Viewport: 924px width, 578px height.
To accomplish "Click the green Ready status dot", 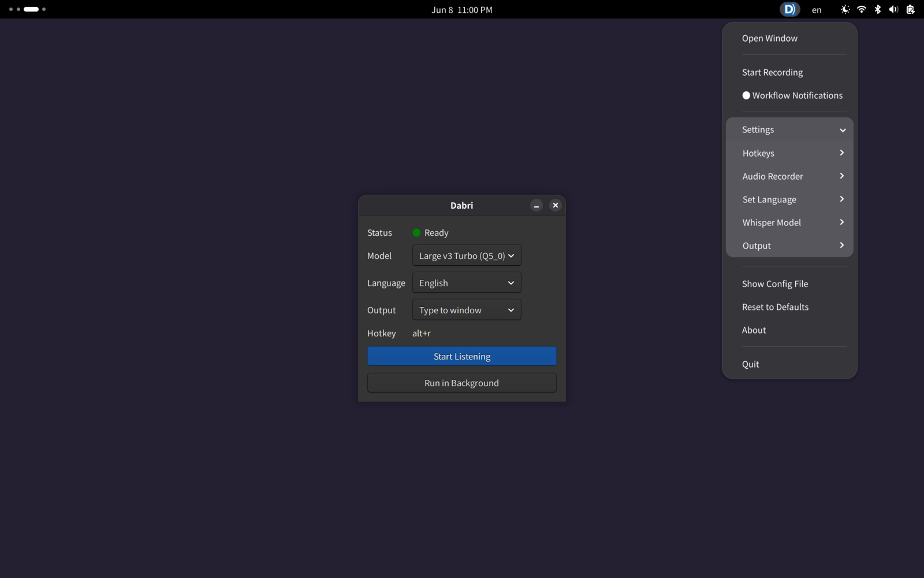I will tap(416, 233).
